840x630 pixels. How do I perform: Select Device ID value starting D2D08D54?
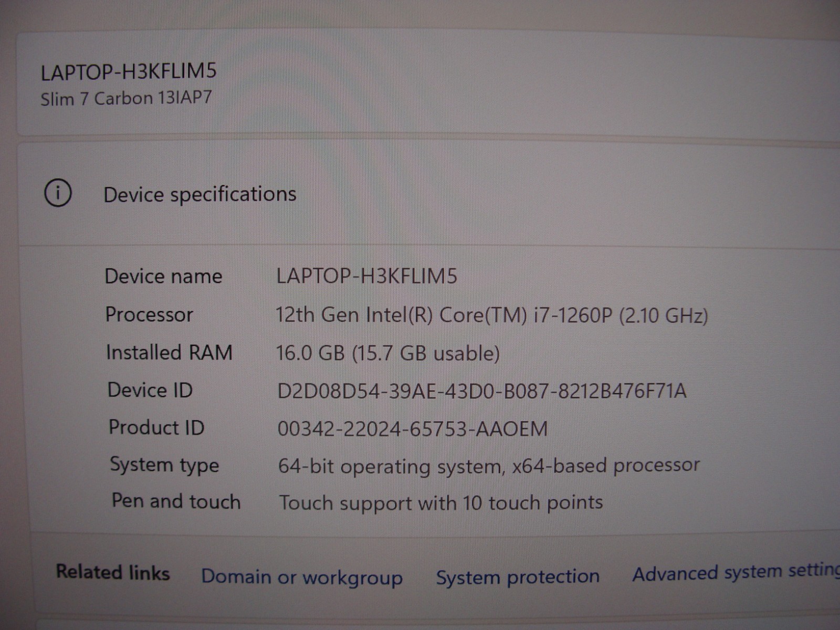pyautogui.click(x=482, y=391)
